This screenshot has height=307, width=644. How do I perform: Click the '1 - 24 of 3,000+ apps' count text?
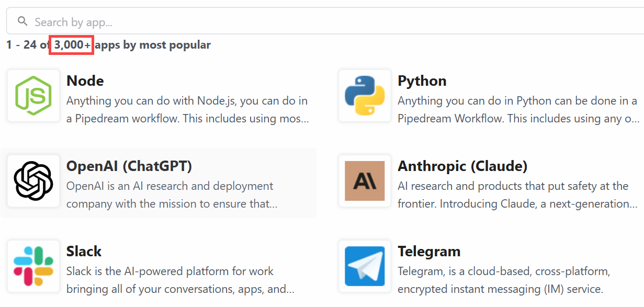point(108,45)
